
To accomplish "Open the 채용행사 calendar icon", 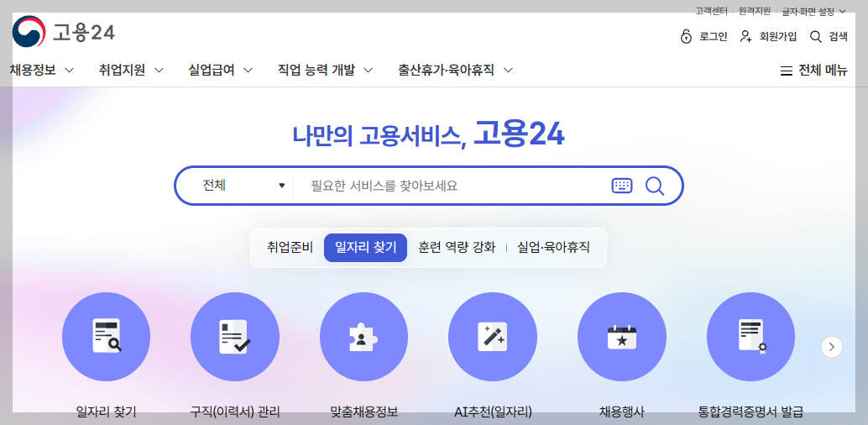I will coord(622,336).
